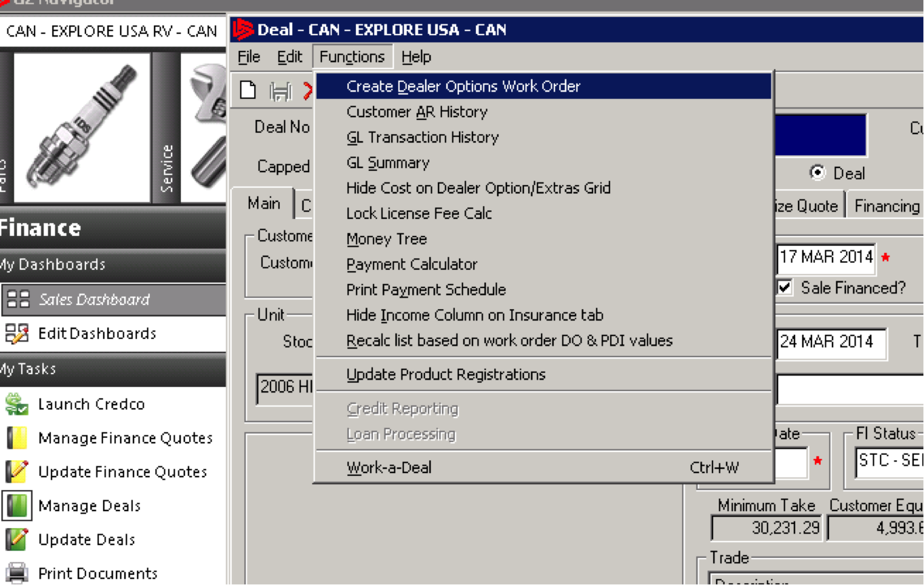Toggle the Sale Financed checkbox
This screenshot has height=585, width=924.
coord(785,287)
